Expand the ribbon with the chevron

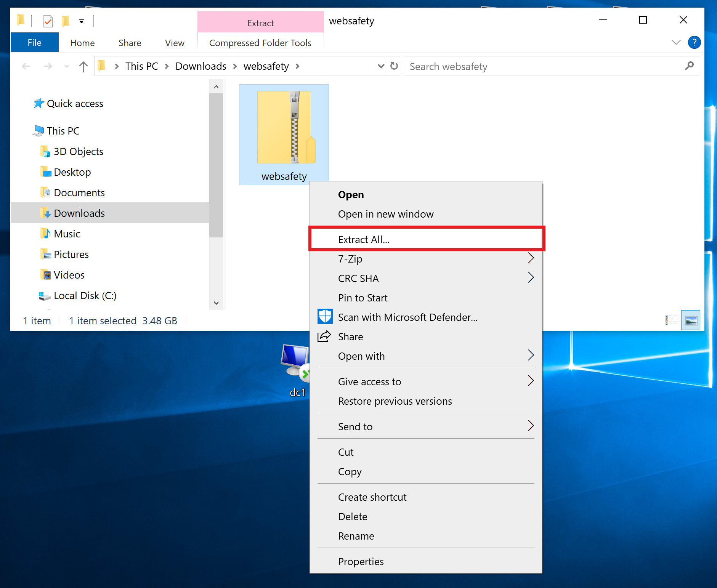click(x=676, y=42)
